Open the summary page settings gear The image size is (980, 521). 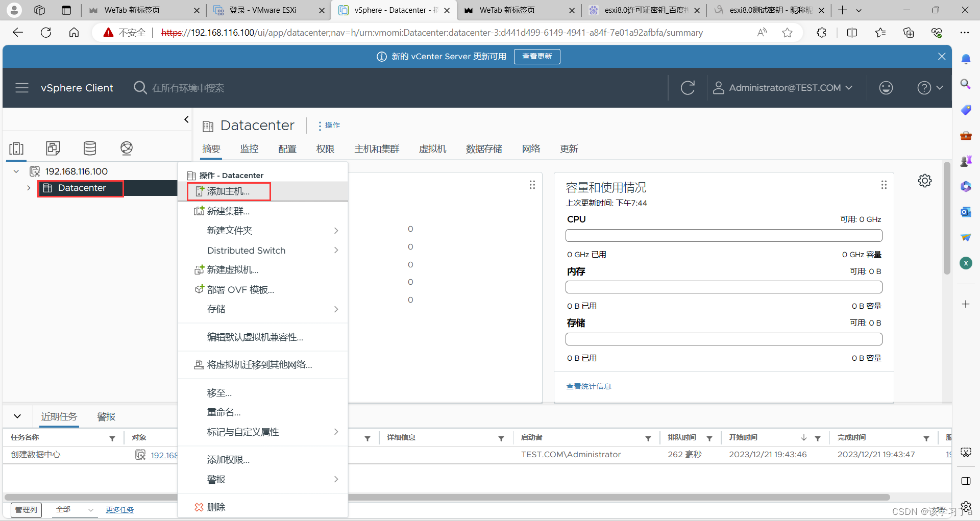click(x=924, y=181)
